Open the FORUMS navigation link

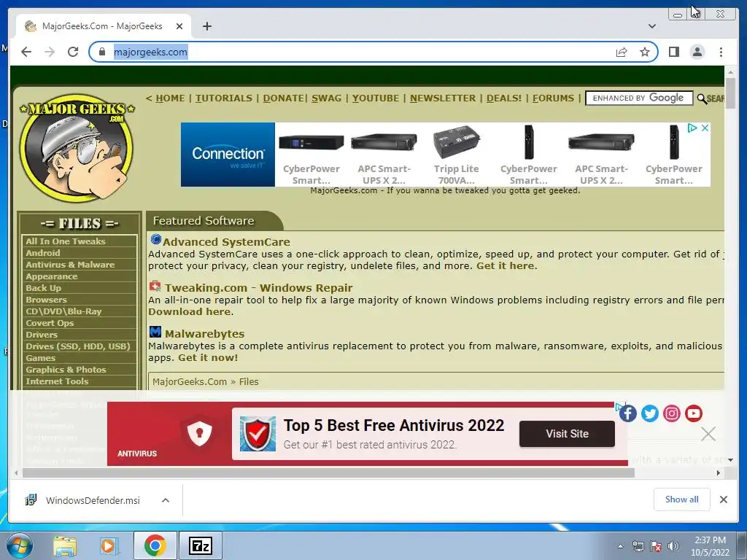click(x=553, y=98)
